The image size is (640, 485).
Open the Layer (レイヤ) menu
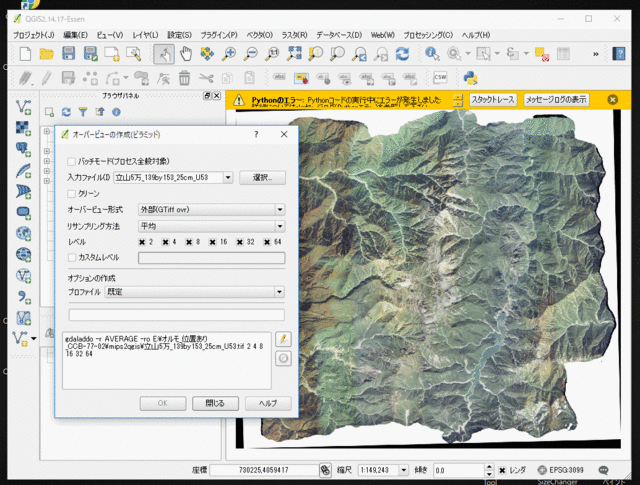point(145,35)
